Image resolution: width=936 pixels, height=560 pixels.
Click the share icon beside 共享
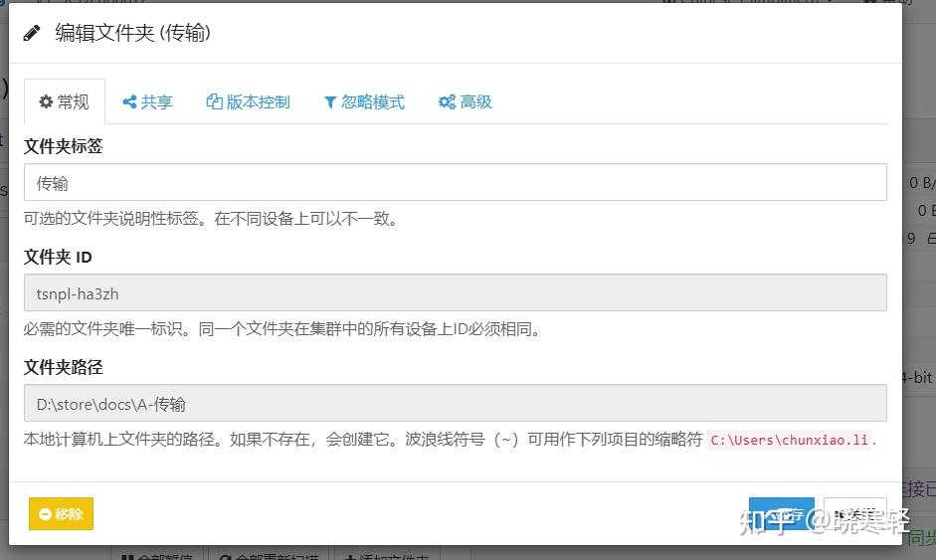click(x=129, y=102)
